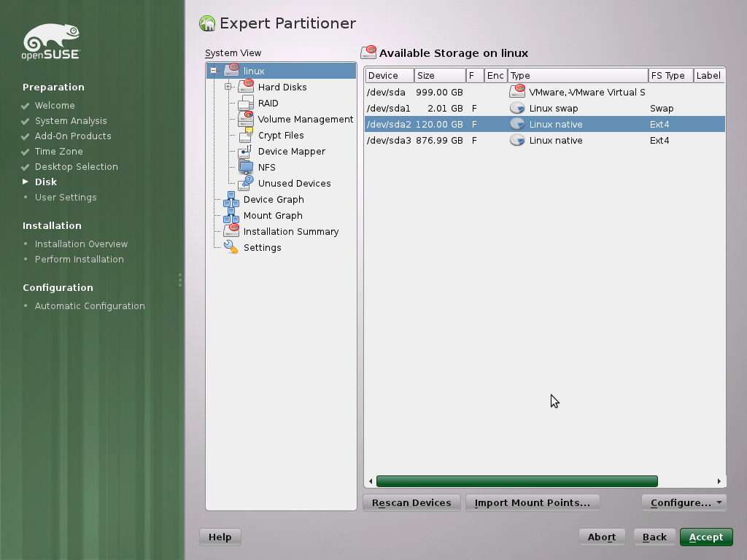
Task: Accept the partitioning setup
Action: point(706,537)
